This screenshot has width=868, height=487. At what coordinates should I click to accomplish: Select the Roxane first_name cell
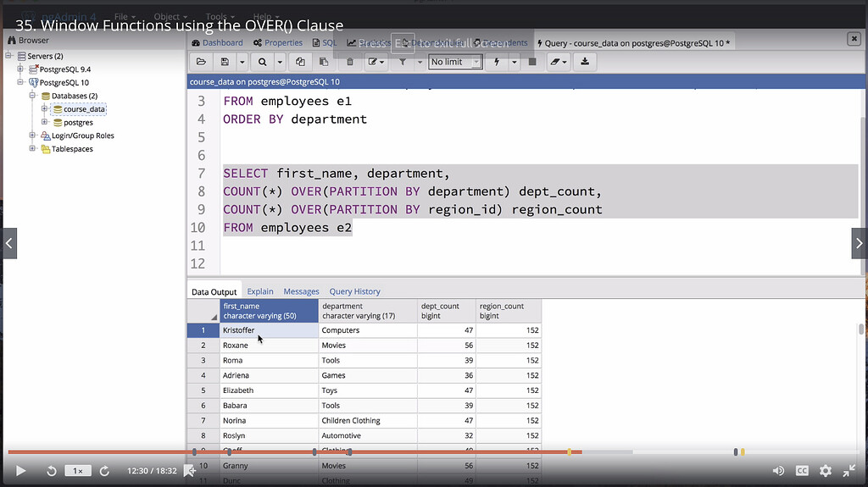click(x=269, y=346)
